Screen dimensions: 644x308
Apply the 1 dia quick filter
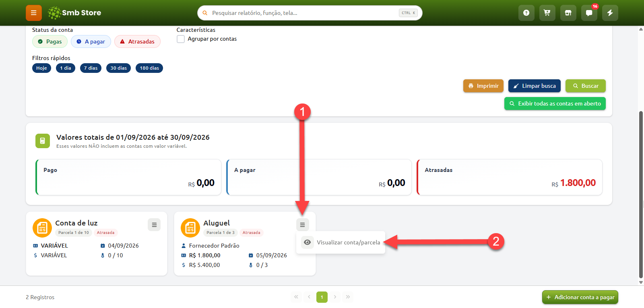click(x=66, y=68)
